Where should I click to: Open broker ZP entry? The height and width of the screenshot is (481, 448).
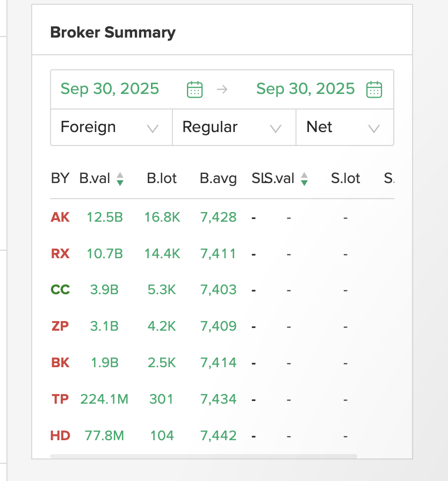click(60, 326)
